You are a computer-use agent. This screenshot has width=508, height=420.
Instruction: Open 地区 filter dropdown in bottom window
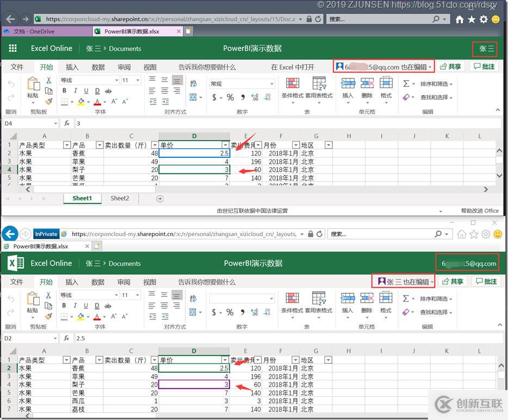tap(328, 360)
